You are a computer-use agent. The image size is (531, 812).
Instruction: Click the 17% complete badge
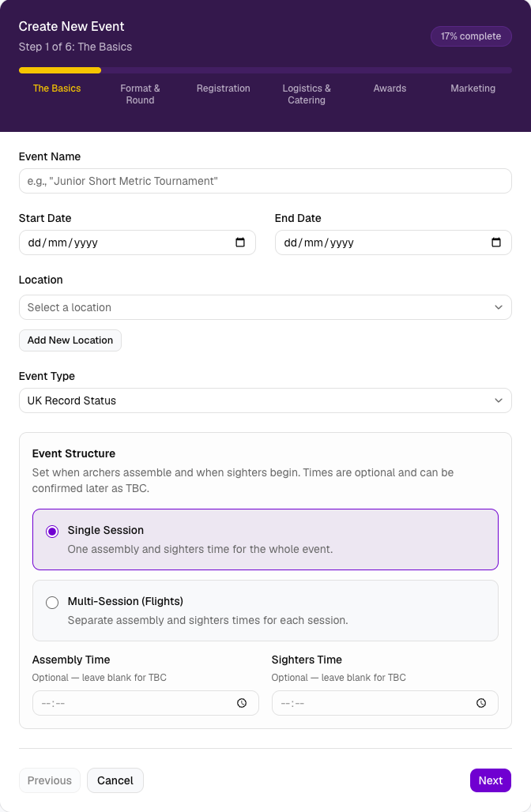point(471,36)
